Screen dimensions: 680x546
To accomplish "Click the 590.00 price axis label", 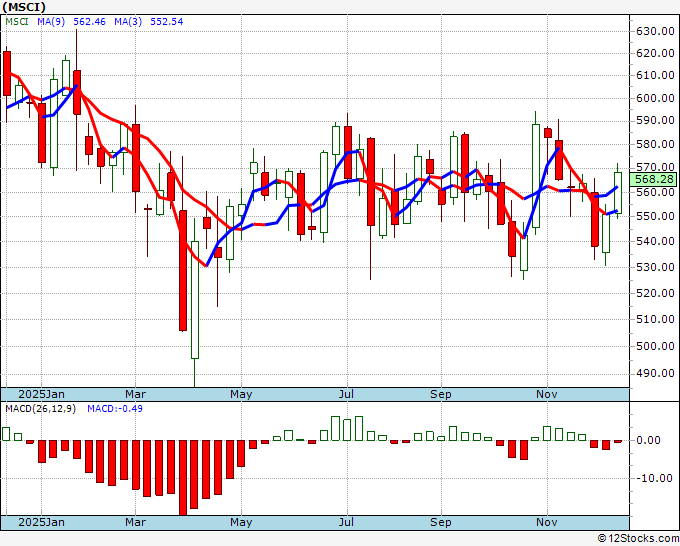I will click(x=655, y=121).
